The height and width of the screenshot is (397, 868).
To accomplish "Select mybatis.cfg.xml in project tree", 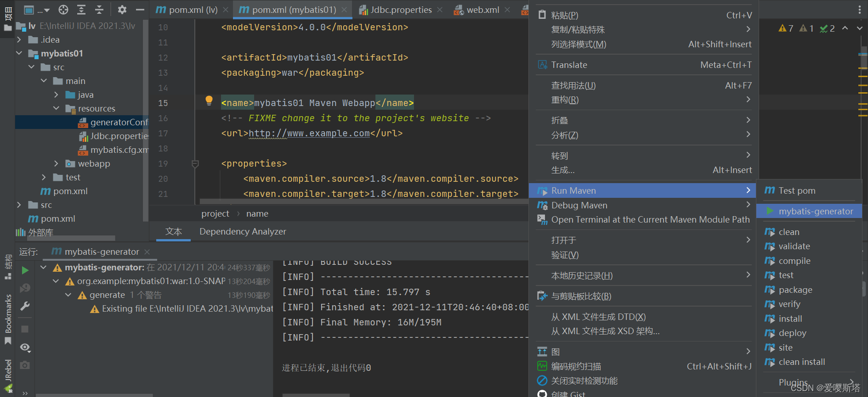I will [113, 150].
